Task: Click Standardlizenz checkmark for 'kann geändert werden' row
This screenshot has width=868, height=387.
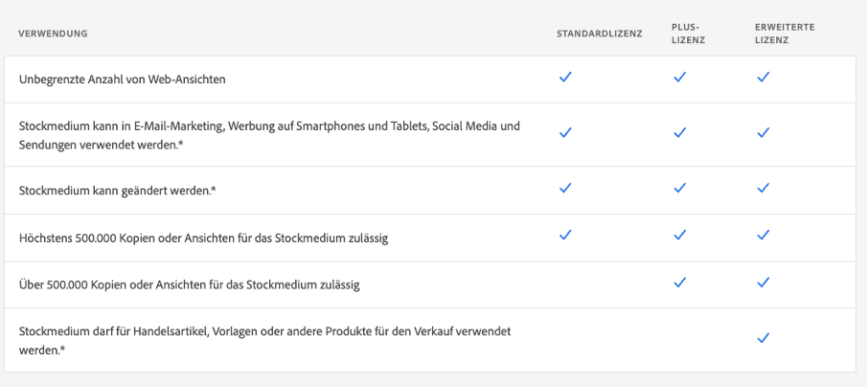Action: (x=565, y=189)
